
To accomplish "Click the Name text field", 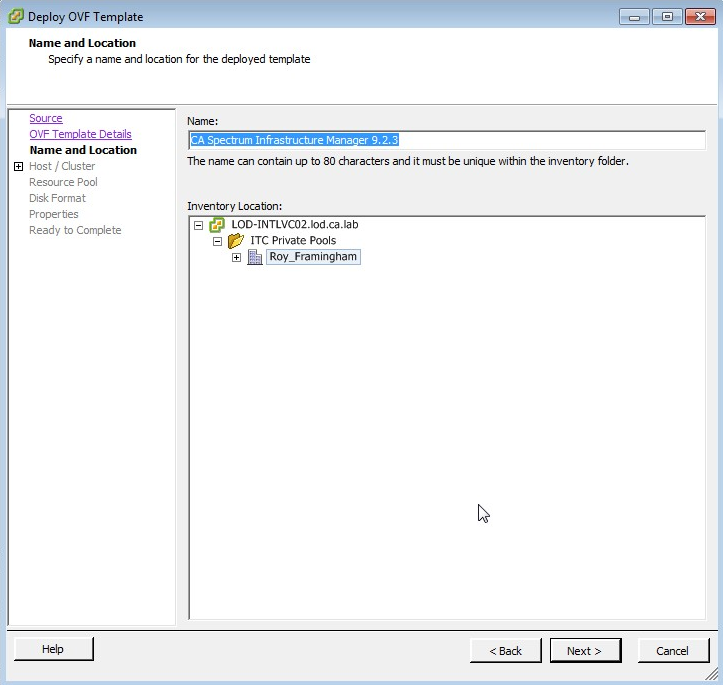I will (x=446, y=140).
